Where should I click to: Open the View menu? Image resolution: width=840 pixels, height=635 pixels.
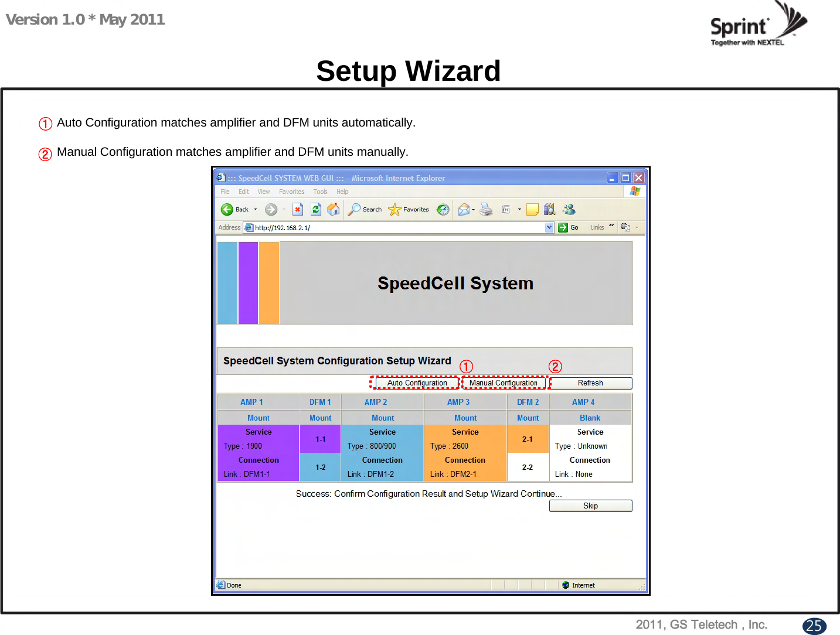click(264, 192)
